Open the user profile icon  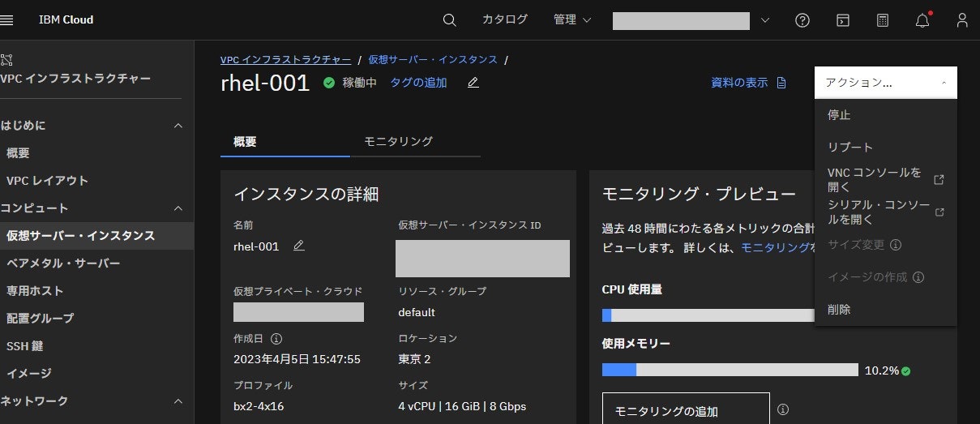coord(962,20)
